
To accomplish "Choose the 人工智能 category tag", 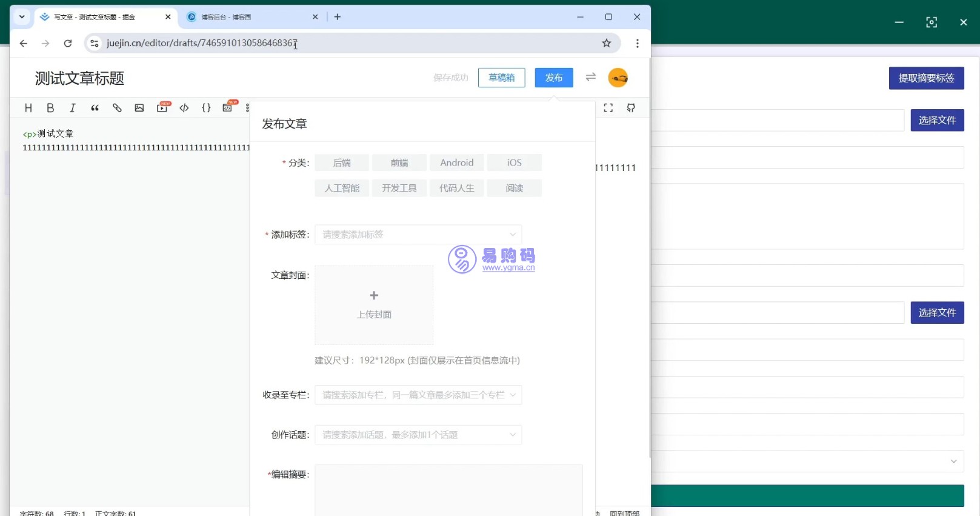I will [342, 188].
